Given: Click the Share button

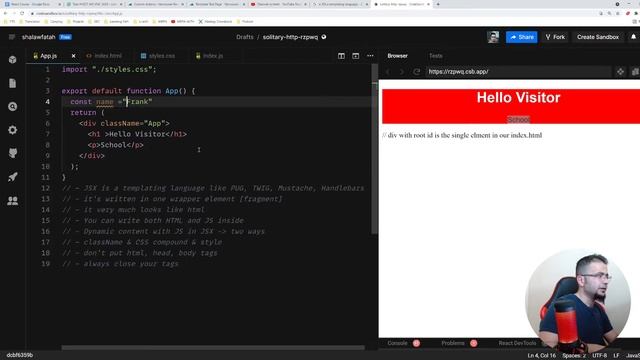Looking at the screenshot, I should pos(522,37).
